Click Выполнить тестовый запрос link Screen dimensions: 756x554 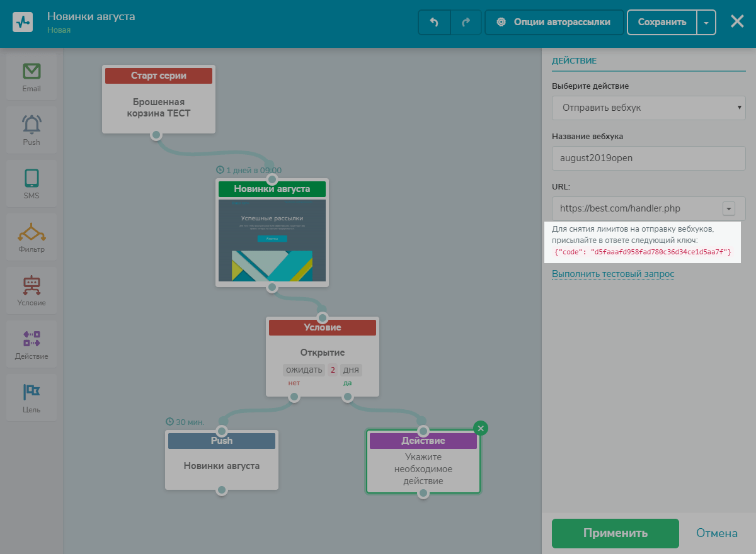613,274
